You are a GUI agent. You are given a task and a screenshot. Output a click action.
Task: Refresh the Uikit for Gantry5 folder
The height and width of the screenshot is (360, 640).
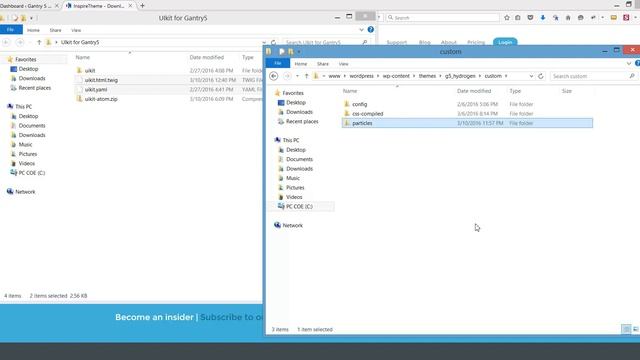(x=273, y=42)
